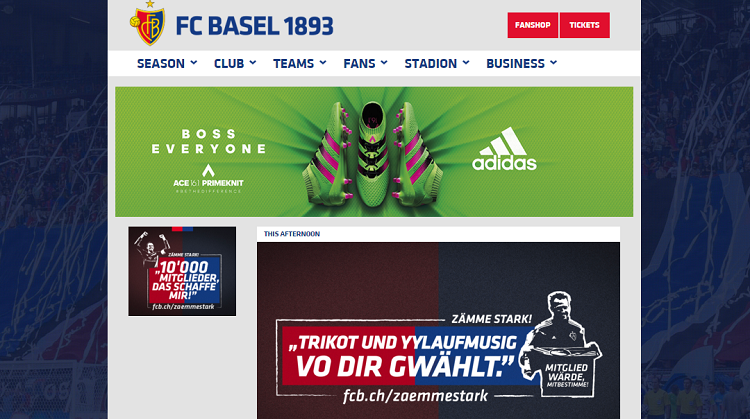
Task: Expand the CLUB dropdown arrow
Action: [x=253, y=63]
